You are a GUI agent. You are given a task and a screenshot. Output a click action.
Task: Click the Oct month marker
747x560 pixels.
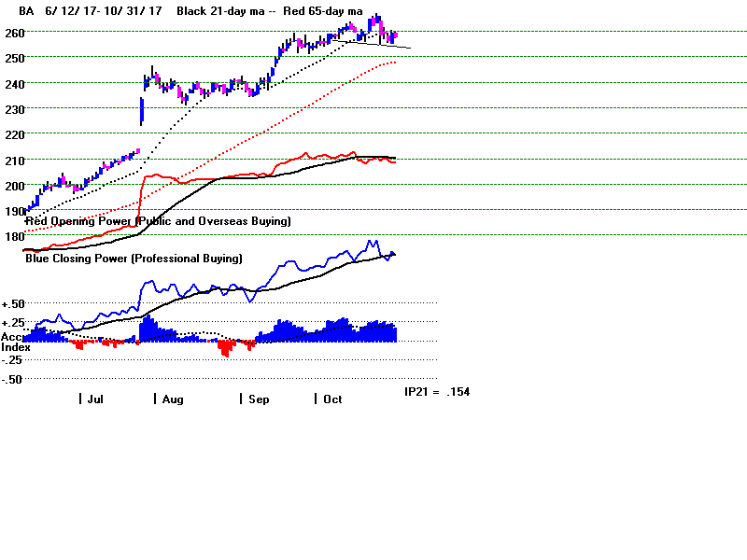pyautogui.click(x=332, y=399)
